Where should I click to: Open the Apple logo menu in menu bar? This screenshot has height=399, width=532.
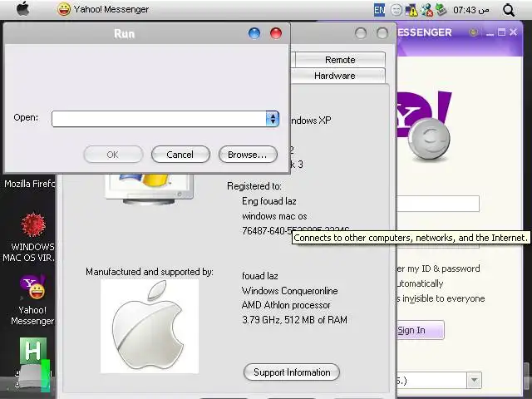tap(22, 9)
